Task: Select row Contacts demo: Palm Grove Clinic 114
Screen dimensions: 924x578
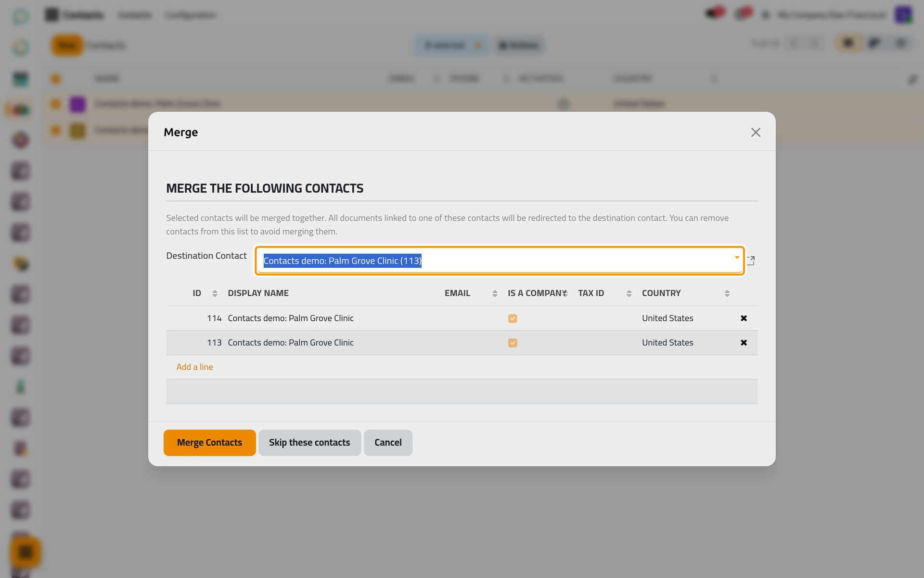Action: click(462, 318)
